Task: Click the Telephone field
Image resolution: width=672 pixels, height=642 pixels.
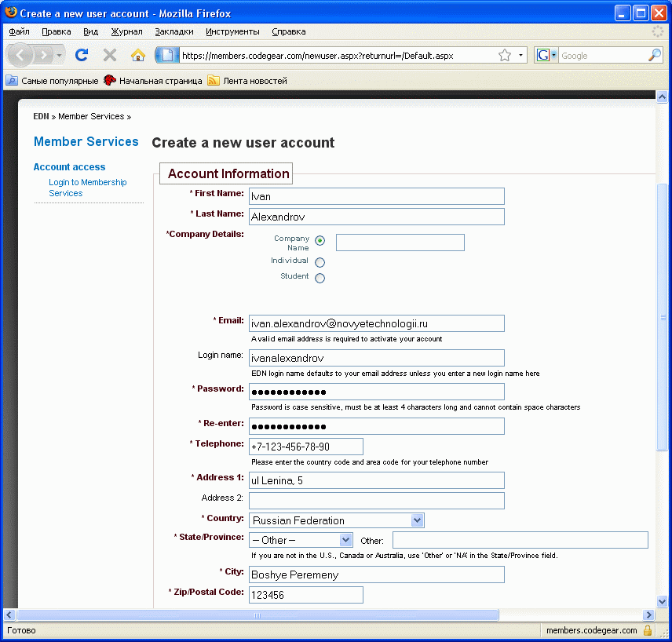Action: pyautogui.click(x=306, y=447)
